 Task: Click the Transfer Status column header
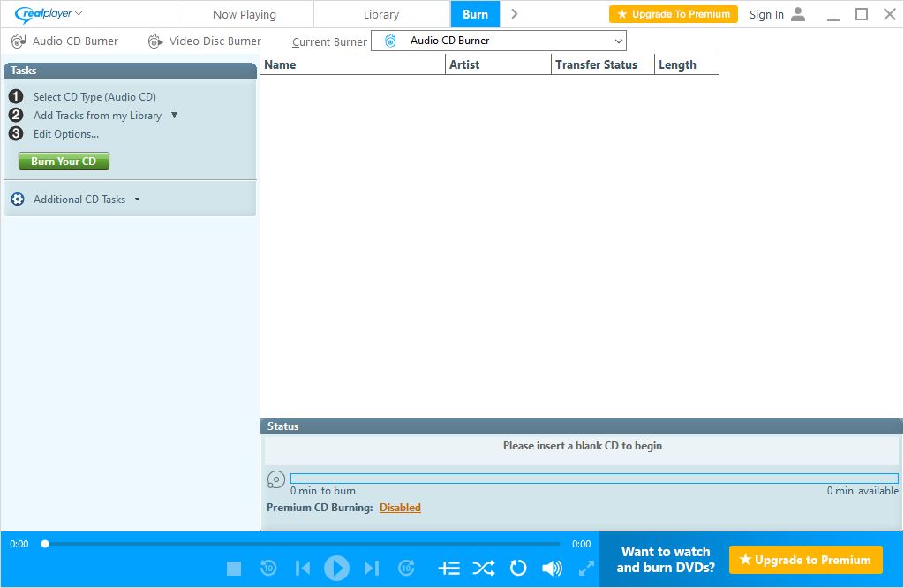(x=603, y=64)
